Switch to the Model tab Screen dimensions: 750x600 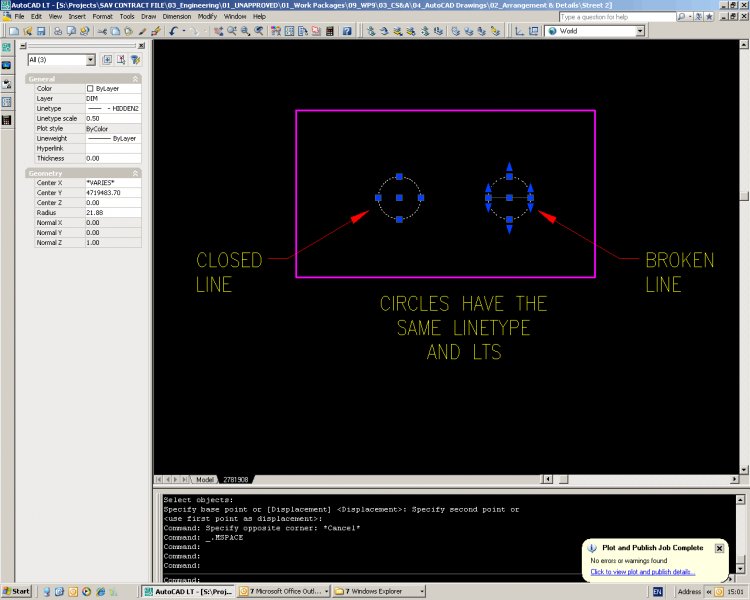(204, 480)
